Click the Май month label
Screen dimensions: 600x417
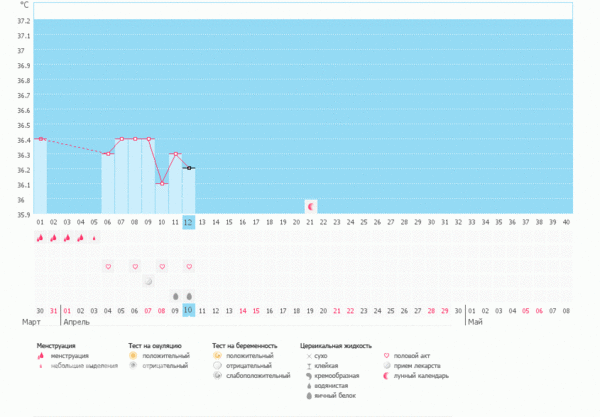click(475, 323)
